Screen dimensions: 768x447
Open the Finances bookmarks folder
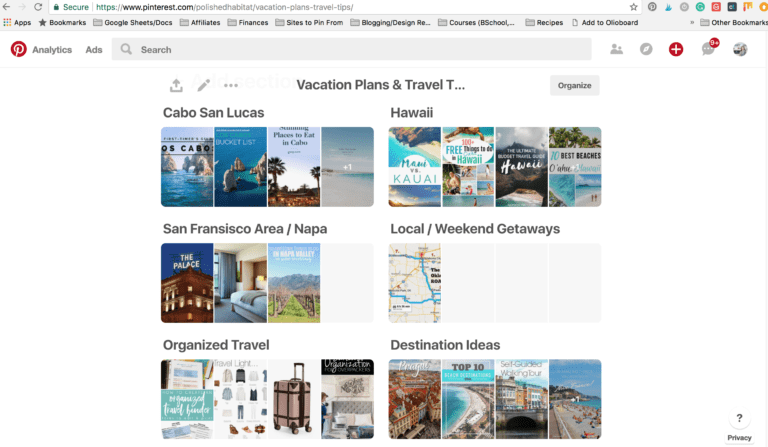(x=248, y=23)
